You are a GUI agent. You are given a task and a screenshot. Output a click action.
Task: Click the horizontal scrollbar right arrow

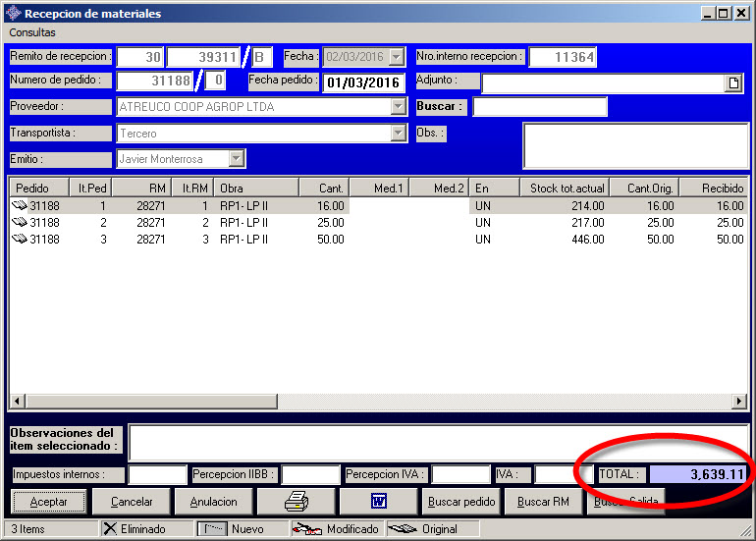[739, 402]
